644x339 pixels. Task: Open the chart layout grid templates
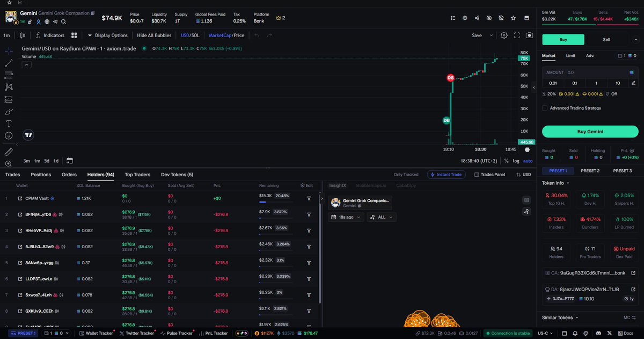[x=74, y=35]
